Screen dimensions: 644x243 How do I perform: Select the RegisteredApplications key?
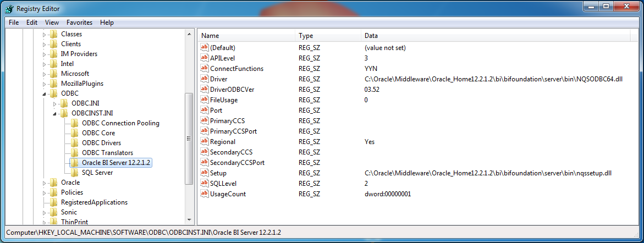[x=94, y=202]
